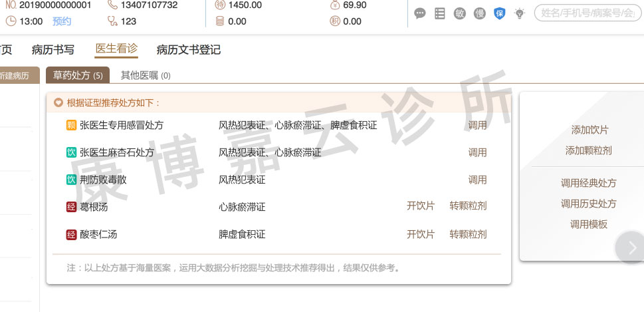Image resolution: width=644 pixels, height=312 pixels.
Task: Click the chat message bubble icon
Action: coord(420,13)
